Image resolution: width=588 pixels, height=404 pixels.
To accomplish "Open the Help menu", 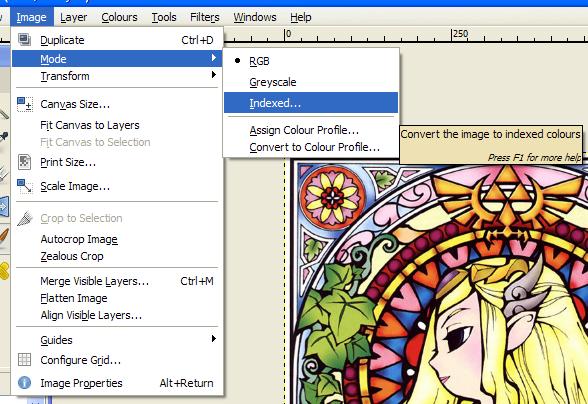I will pyautogui.click(x=301, y=17).
